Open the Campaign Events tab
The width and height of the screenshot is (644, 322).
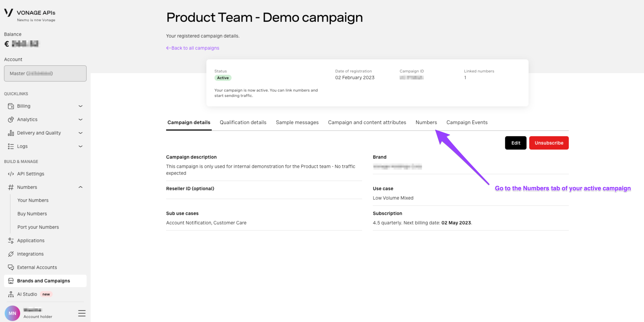[467, 122]
